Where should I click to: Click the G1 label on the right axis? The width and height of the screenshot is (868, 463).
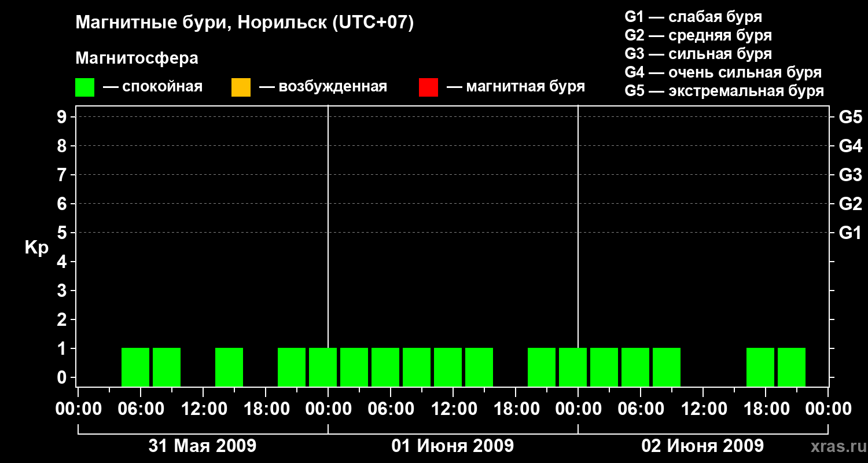pos(851,233)
